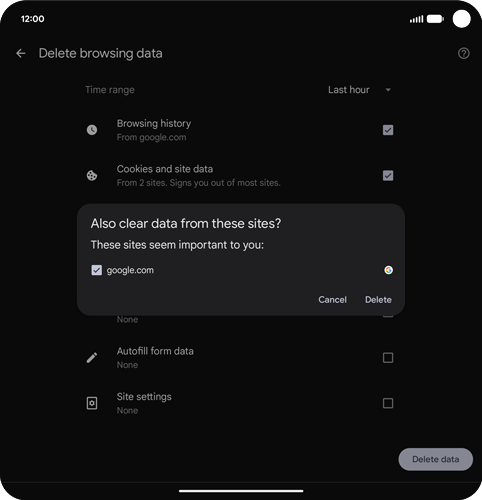
Task: Click the Browsing history clock icon
Action: [92, 130]
